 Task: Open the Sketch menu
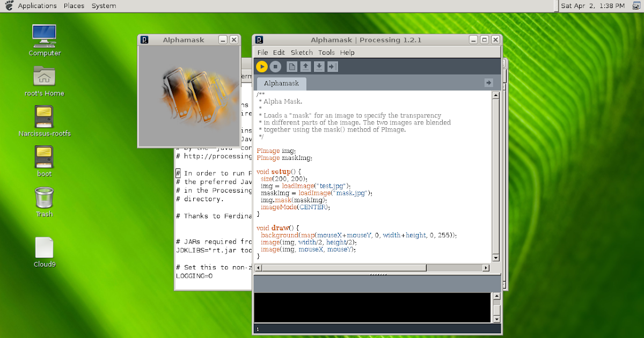[302, 52]
